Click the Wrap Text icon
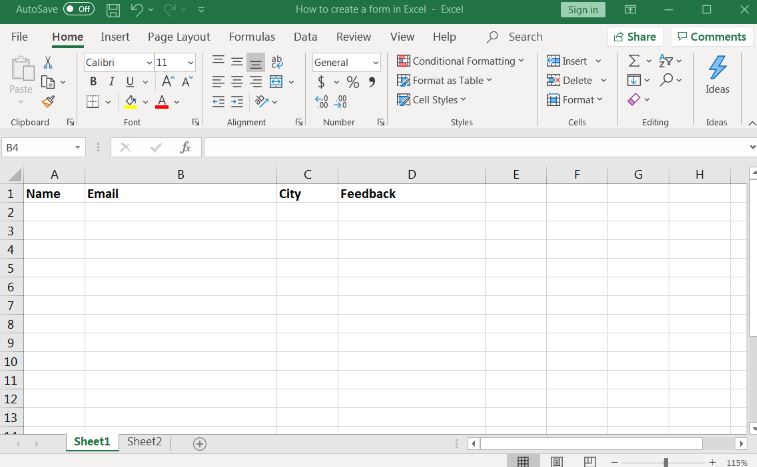This screenshot has width=757, height=467. coord(277,61)
